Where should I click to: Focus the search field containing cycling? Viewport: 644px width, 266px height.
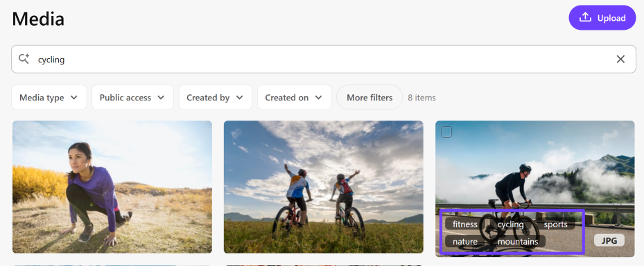pyautogui.click(x=323, y=59)
